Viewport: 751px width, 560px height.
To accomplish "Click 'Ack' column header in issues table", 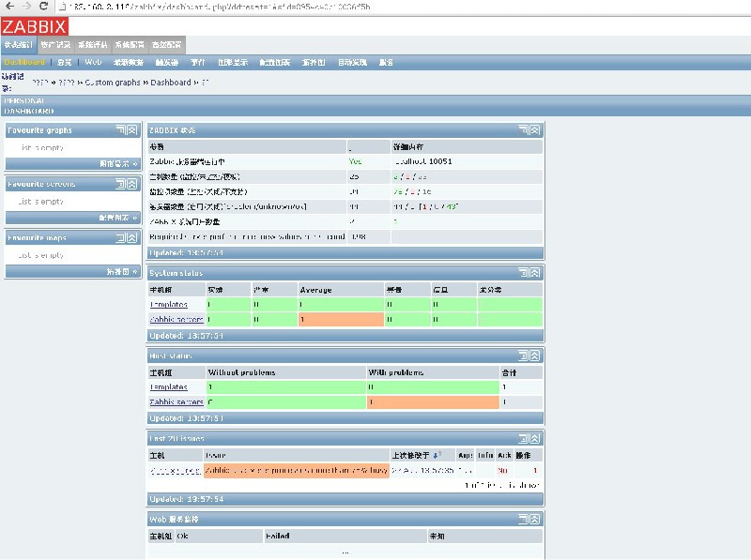I will point(504,455).
